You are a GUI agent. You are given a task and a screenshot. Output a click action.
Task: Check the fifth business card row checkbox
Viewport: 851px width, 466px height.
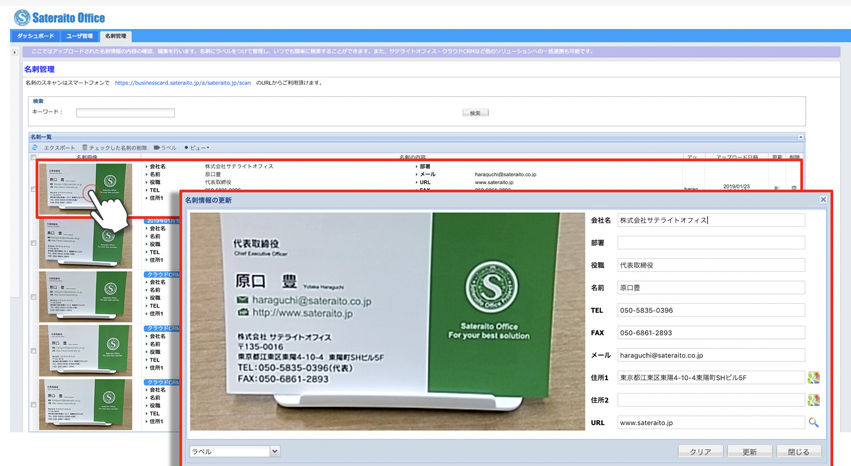tap(34, 404)
